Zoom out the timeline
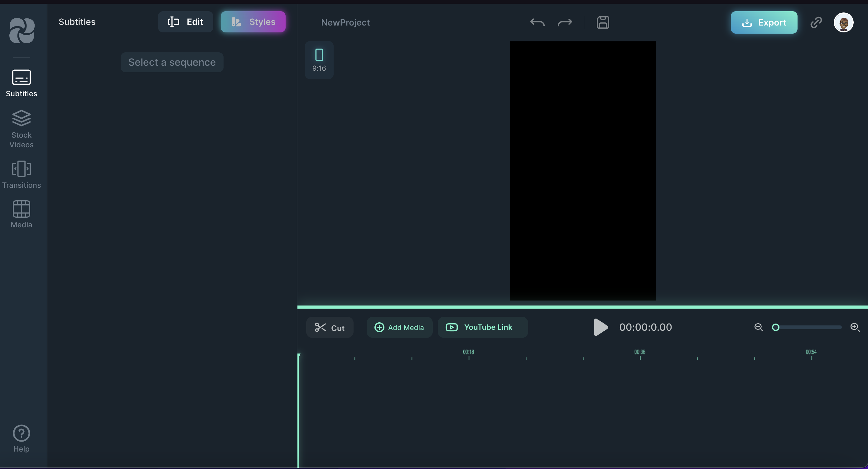 click(759, 327)
